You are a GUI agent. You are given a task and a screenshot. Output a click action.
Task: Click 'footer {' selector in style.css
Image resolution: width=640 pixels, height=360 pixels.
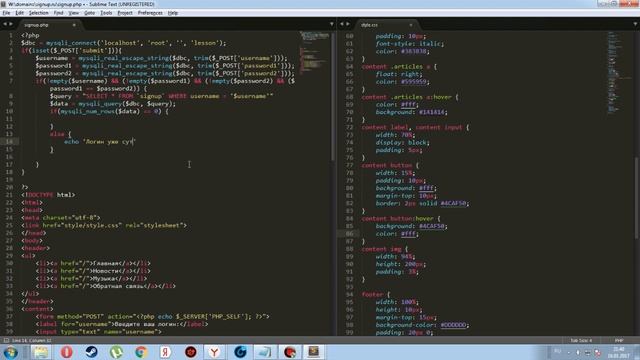click(376, 294)
